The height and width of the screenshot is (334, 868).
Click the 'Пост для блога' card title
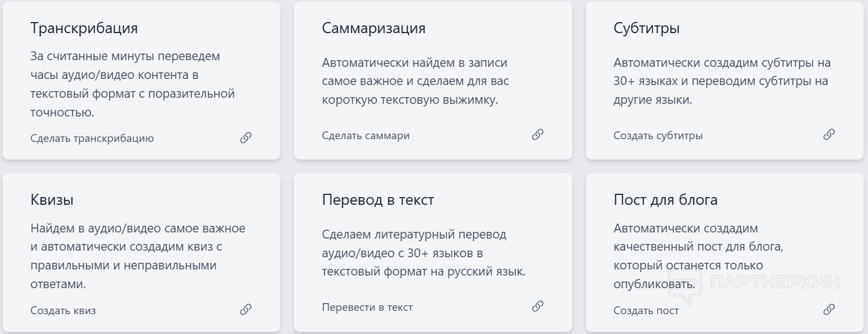pos(665,200)
